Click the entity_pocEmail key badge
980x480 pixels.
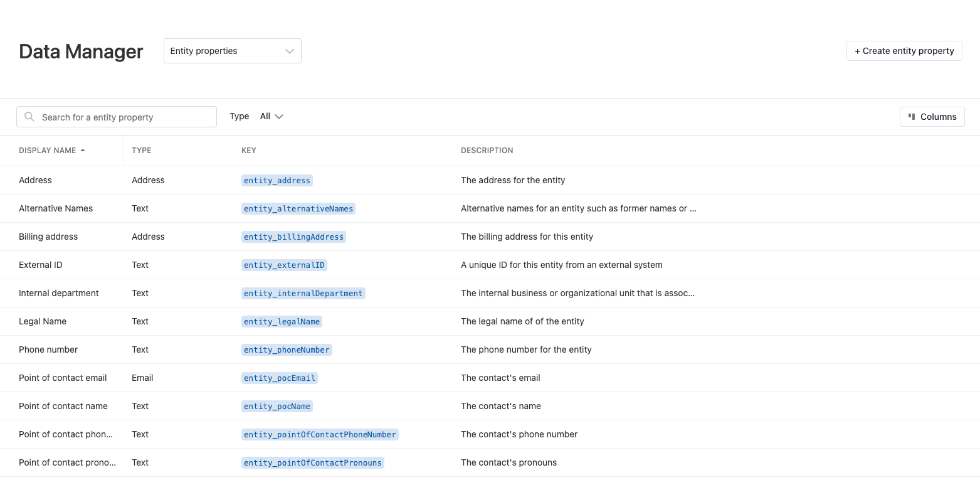pyautogui.click(x=279, y=378)
